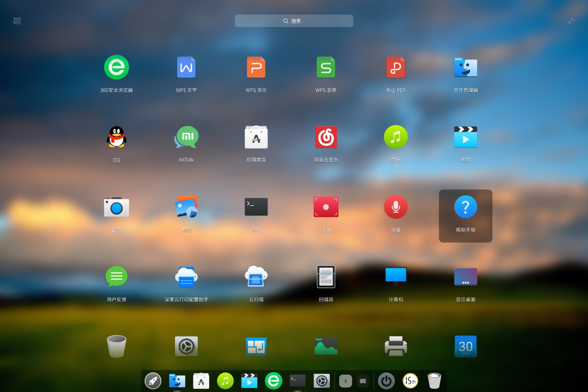Exit fullscreen launcher via corner icon

(x=571, y=21)
